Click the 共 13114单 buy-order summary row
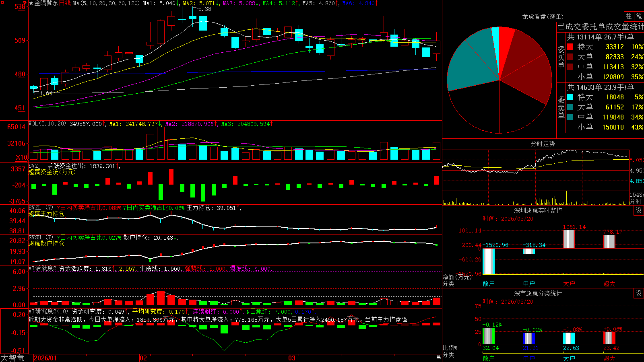The width and height of the screenshot is (644, 362). pos(601,37)
